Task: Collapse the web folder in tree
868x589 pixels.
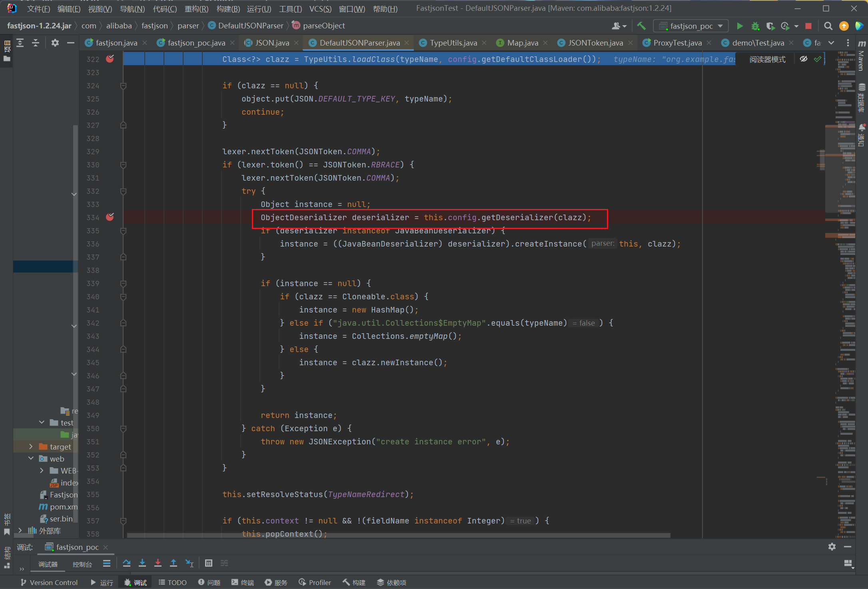Action: click(31, 458)
